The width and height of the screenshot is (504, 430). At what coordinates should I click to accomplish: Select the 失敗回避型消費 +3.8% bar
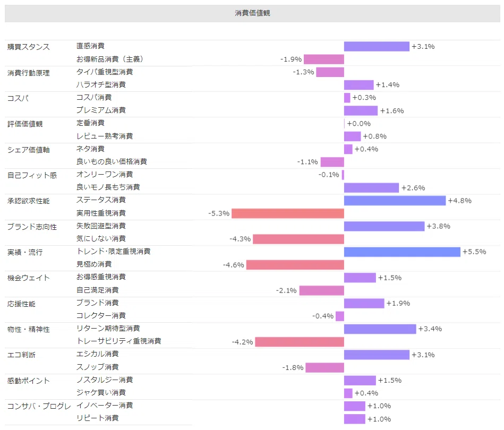384,226
